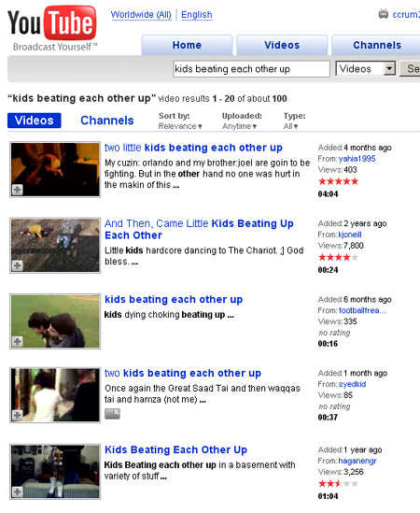This screenshot has height=513, width=420.
Task: Open the Videos search type dropdown
Action: [366, 69]
